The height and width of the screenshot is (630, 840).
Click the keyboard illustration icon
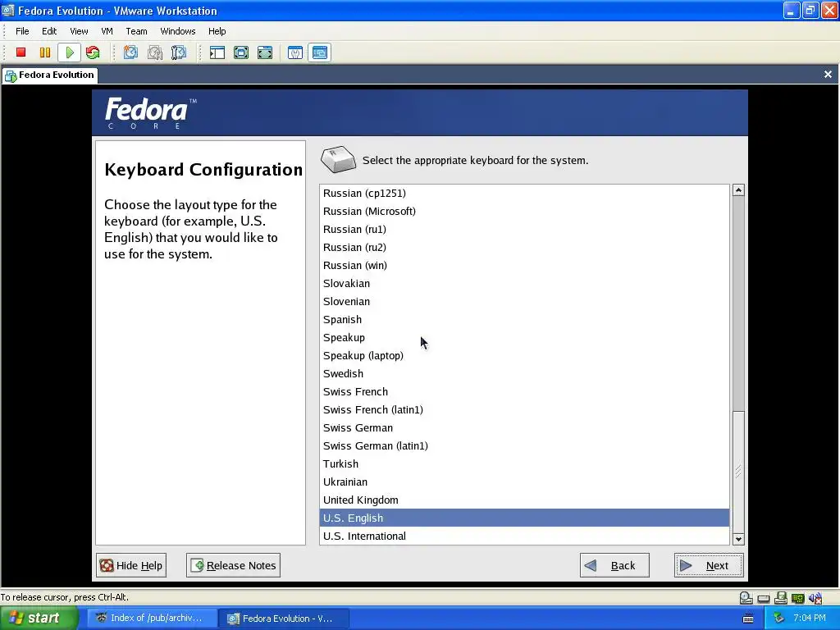pyautogui.click(x=338, y=159)
